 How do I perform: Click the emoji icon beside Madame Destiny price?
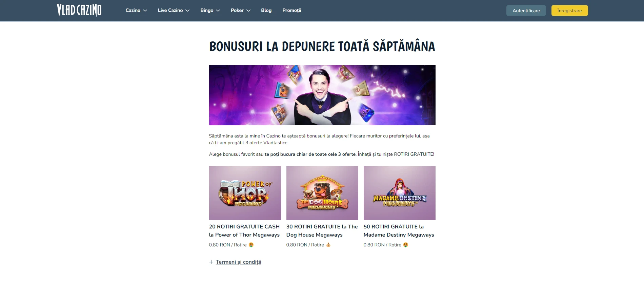tap(406, 245)
